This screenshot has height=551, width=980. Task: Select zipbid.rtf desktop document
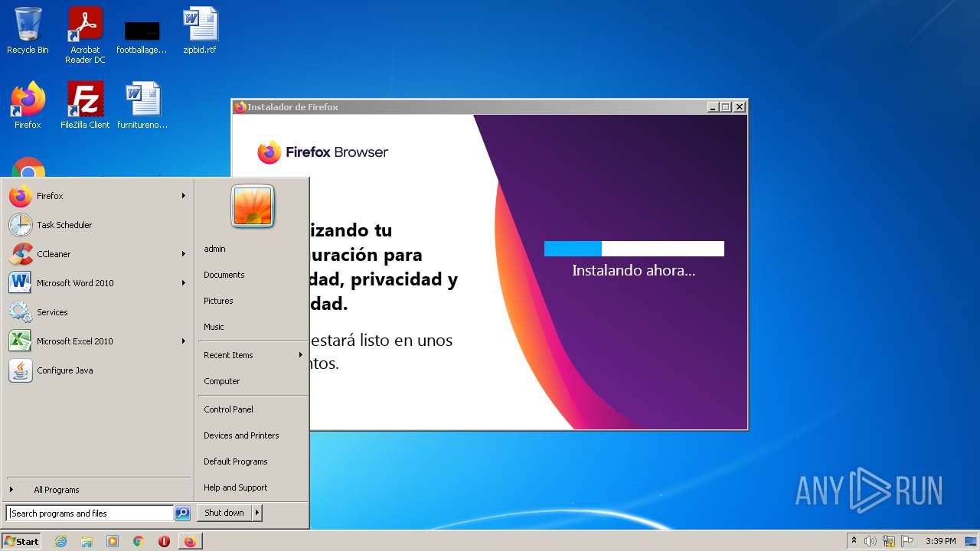coord(200,31)
